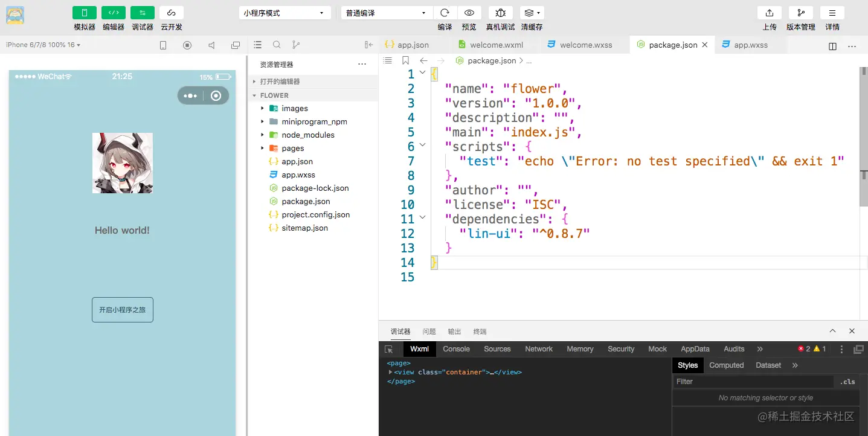
Task: Show the explorer file list icon
Action: pyautogui.click(x=258, y=45)
